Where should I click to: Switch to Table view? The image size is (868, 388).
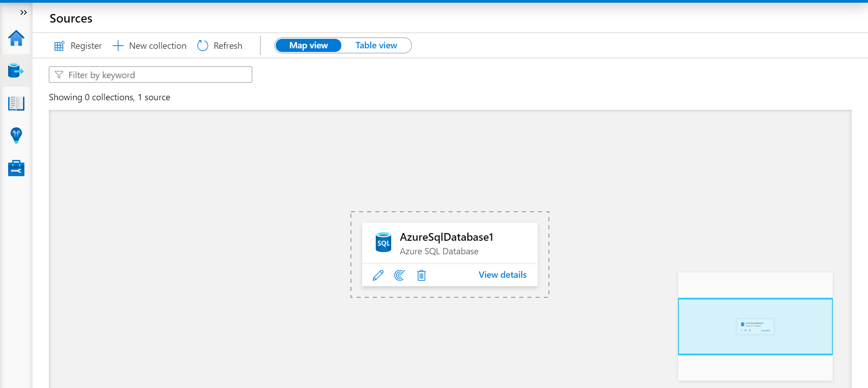pyautogui.click(x=376, y=46)
